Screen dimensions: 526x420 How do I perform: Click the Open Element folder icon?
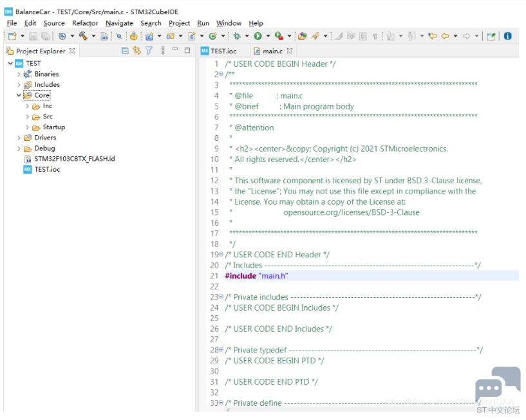pos(302,36)
